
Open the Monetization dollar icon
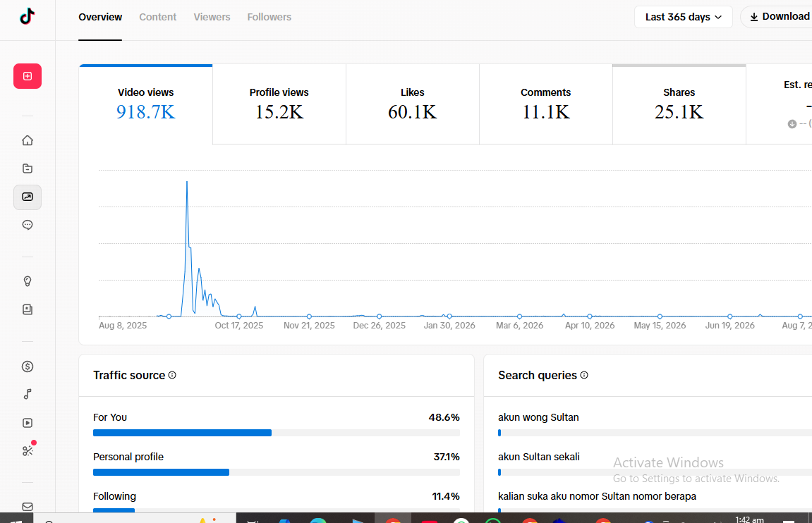pos(28,367)
